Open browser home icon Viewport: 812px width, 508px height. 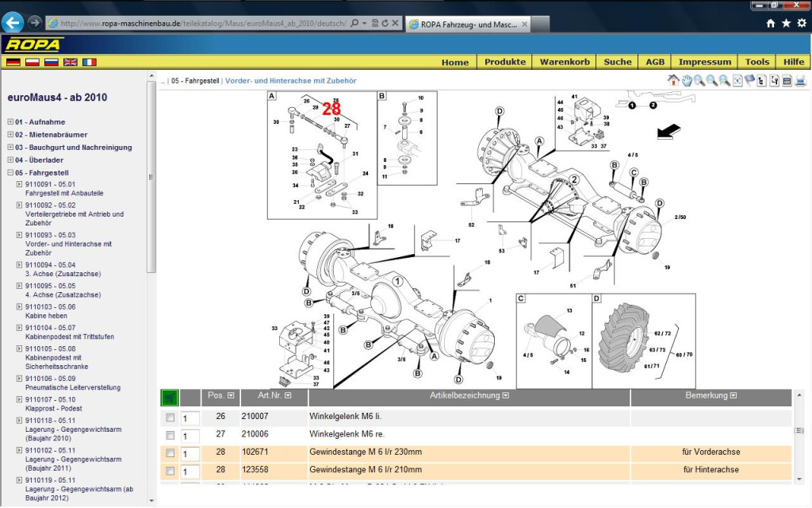pos(771,23)
